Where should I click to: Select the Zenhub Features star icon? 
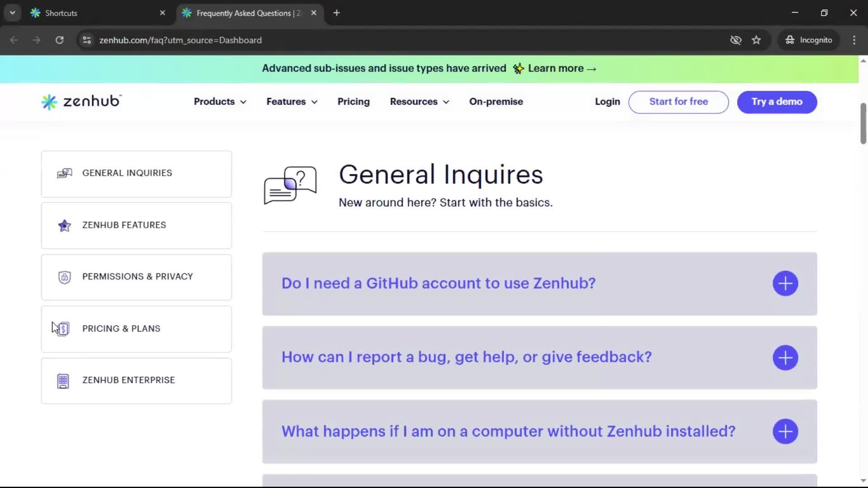(x=64, y=225)
